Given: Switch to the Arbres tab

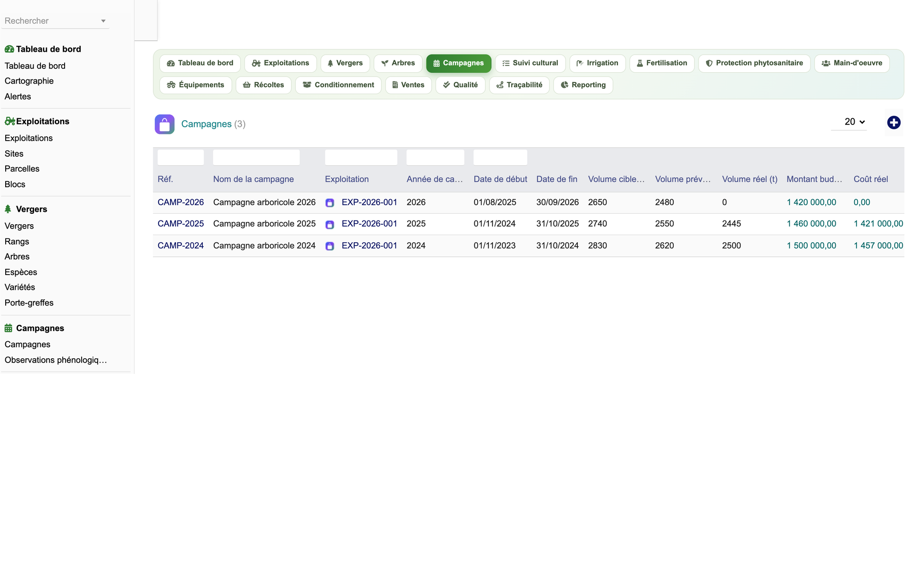Looking at the screenshot, I should click(x=398, y=63).
